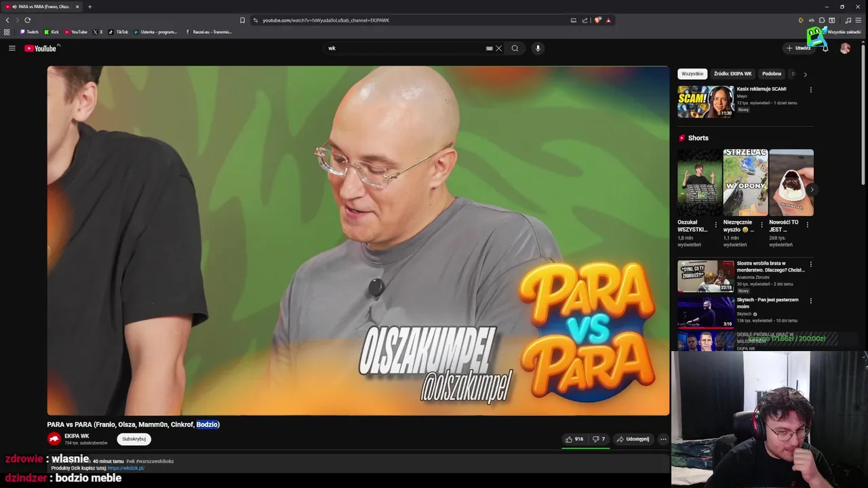Go to the YouTube home logo

[x=41, y=48]
